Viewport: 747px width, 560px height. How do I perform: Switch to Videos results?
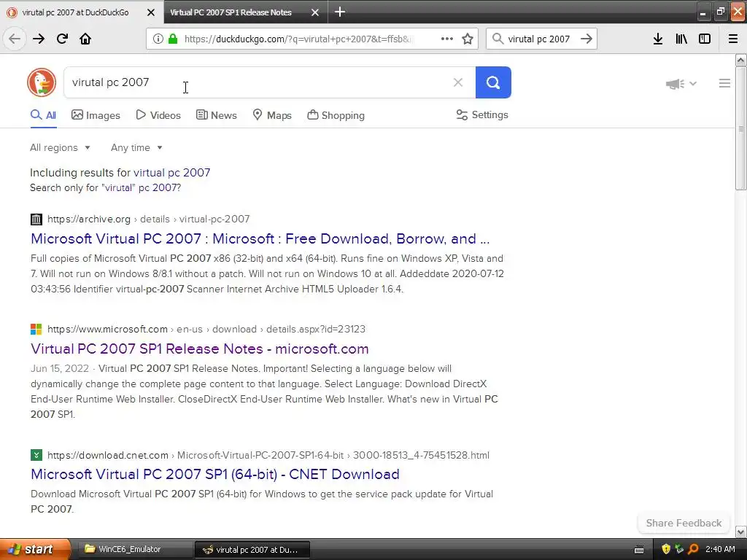(158, 115)
